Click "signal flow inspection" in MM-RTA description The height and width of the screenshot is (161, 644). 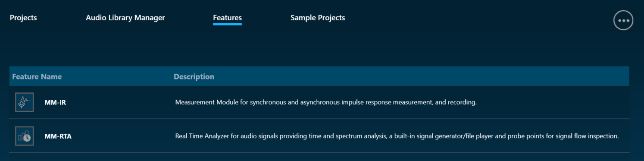[587, 136]
